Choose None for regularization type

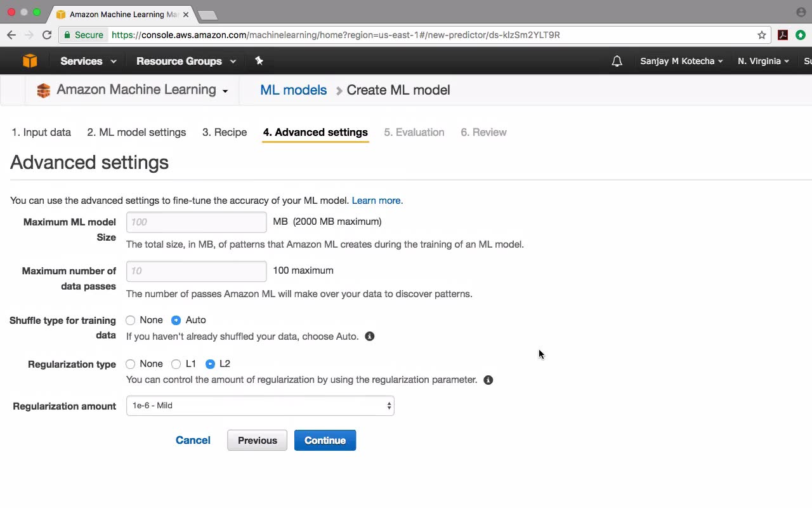point(131,364)
